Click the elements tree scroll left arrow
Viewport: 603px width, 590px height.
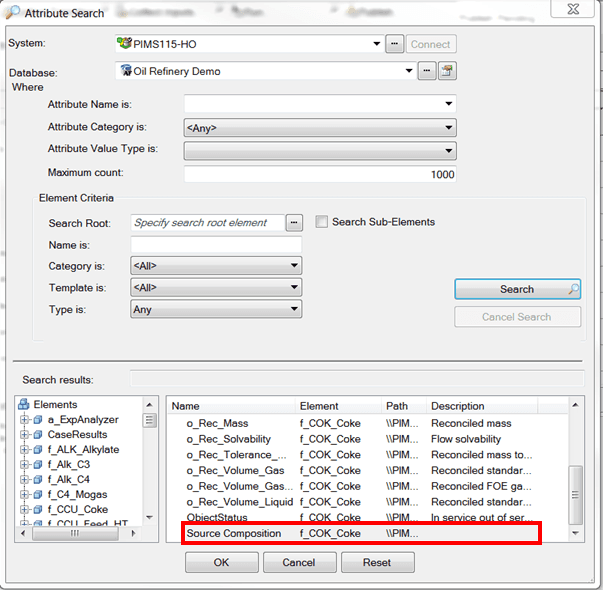(x=23, y=533)
